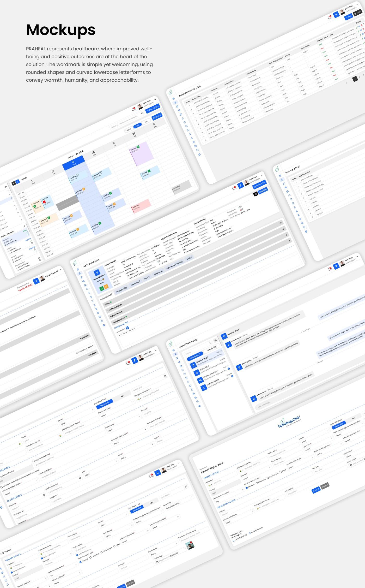The width and height of the screenshot is (365, 588).
Task: Click the Ongoing status button in consultation
Action: point(263,190)
